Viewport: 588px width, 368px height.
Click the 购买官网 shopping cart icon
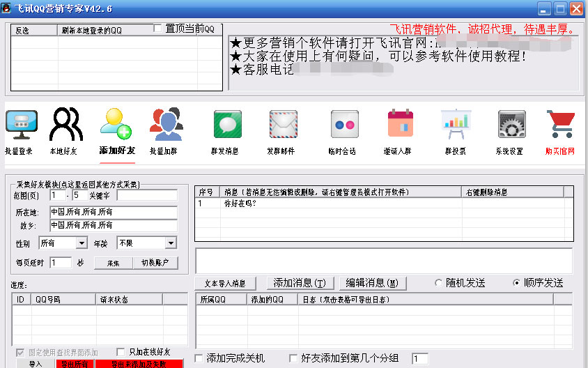pyautogui.click(x=559, y=125)
